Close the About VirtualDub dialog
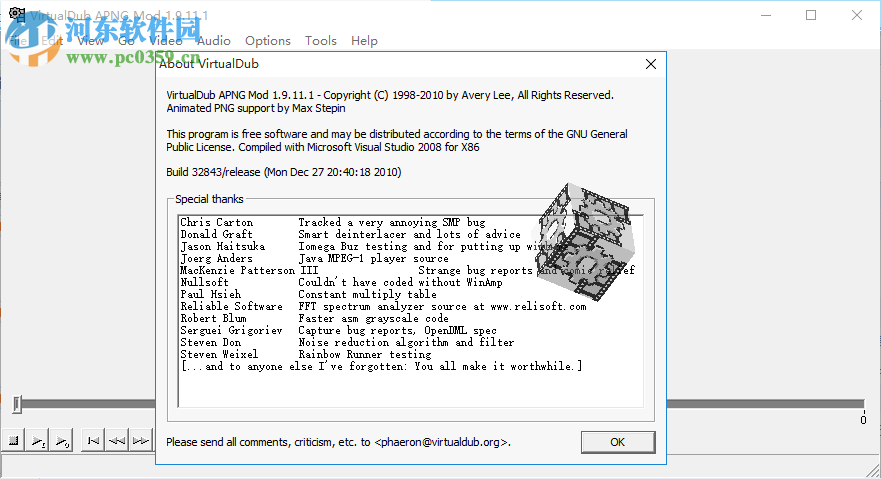The image size is (881, 479). (x=651, y=64)
